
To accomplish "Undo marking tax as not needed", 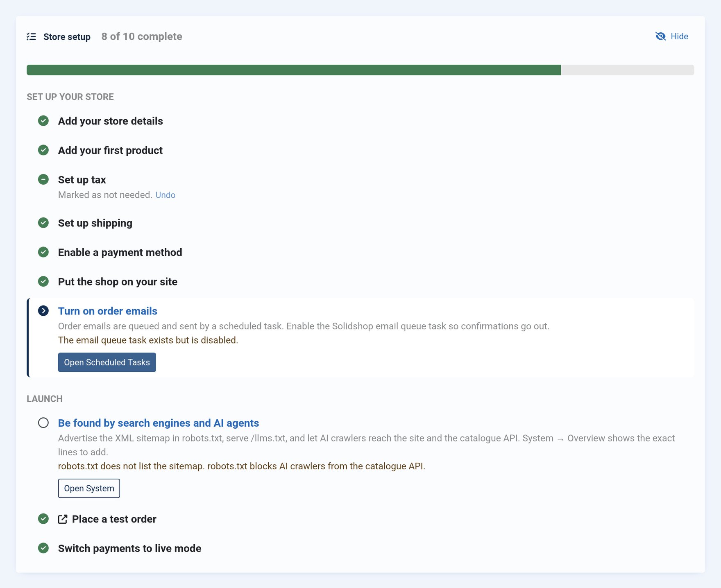I will pos(166,195).
